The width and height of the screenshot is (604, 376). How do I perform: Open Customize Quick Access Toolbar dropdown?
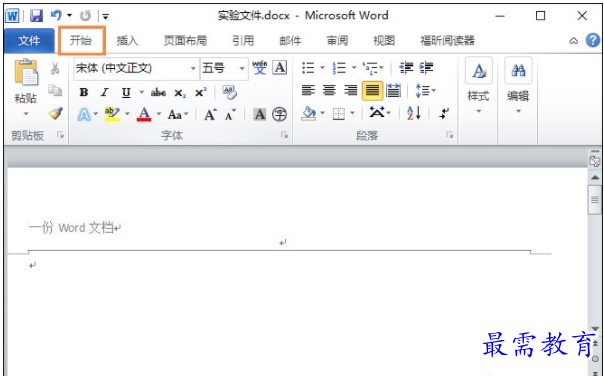[x=105, y=16]
